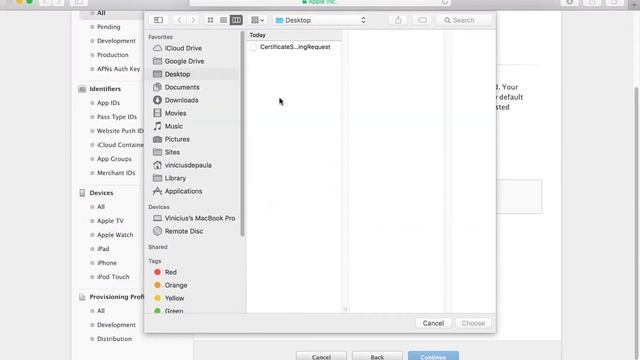Click the Choose button
Screen dimensions: 640x360
[473, 323]
